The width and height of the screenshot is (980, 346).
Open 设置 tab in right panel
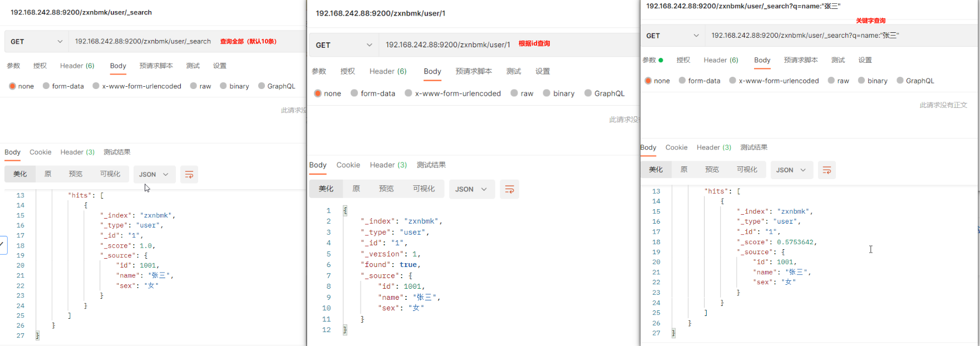tap(865, 60)
